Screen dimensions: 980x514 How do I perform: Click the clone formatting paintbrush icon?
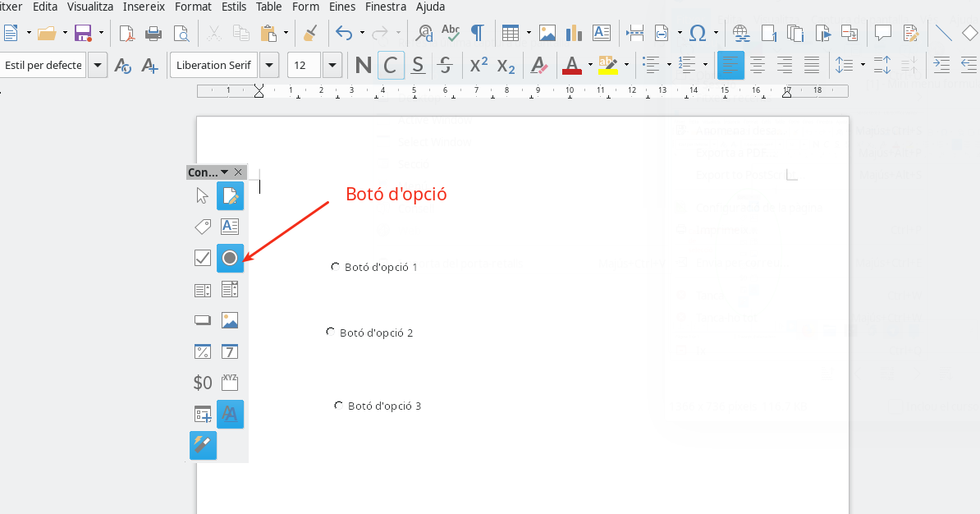coord(309,33)
